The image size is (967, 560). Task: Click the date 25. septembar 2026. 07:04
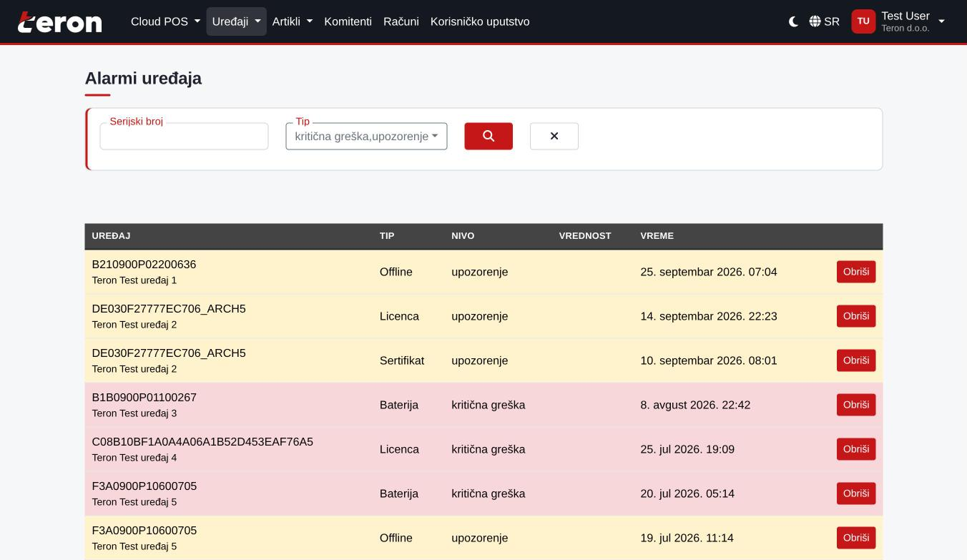click(x=709, y=272)
